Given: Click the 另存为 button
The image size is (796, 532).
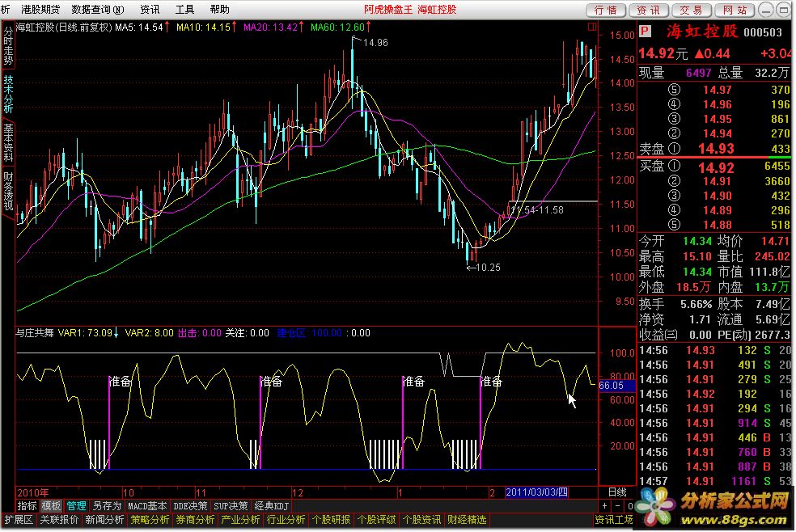Looking at the screenshot, I should tap(107, 505).
